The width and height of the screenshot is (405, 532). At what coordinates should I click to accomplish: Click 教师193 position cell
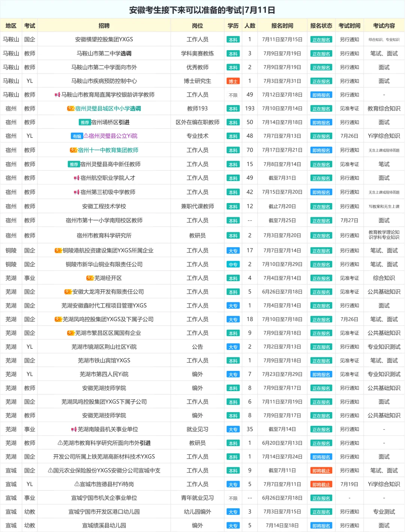tap(198, 109)
